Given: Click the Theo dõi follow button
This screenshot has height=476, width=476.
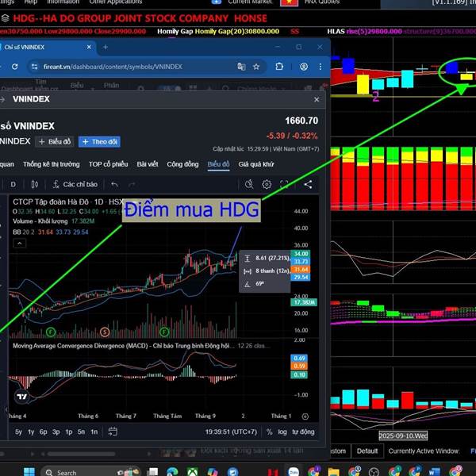Looking at the screenshot, I should tap(99, 142).
